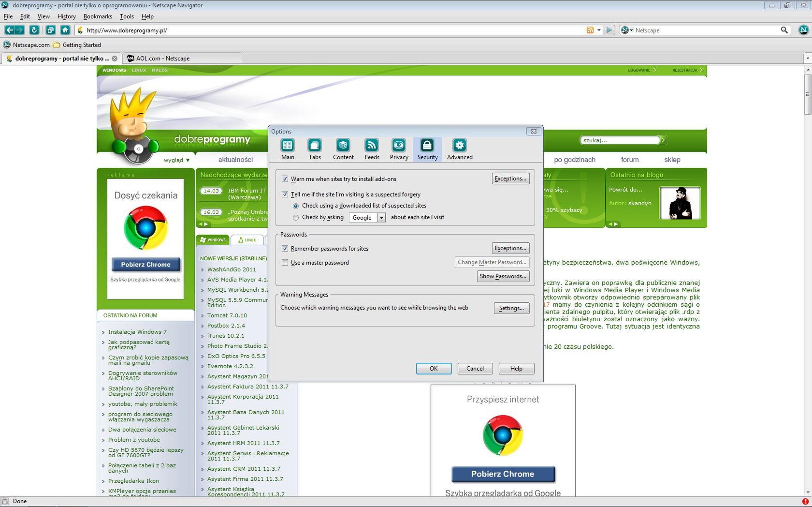Reload the page with the refresh icon
Screen dimensions: 812x507
tap(34, 30)
